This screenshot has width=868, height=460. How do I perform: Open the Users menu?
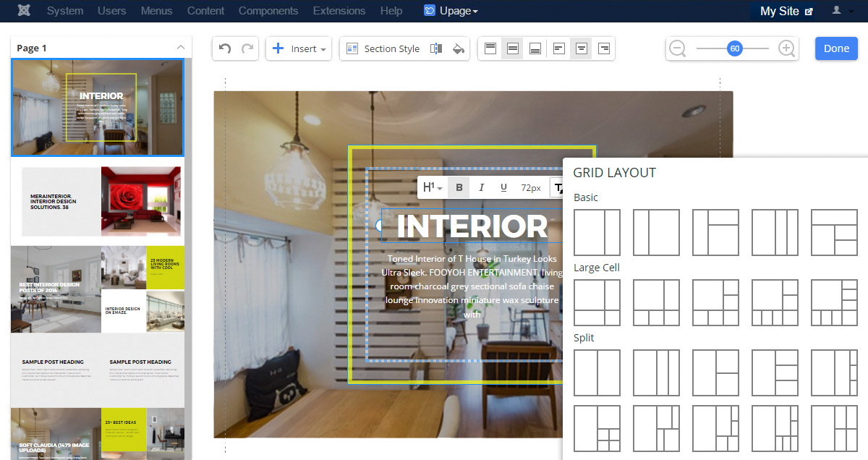coord(112,11)
